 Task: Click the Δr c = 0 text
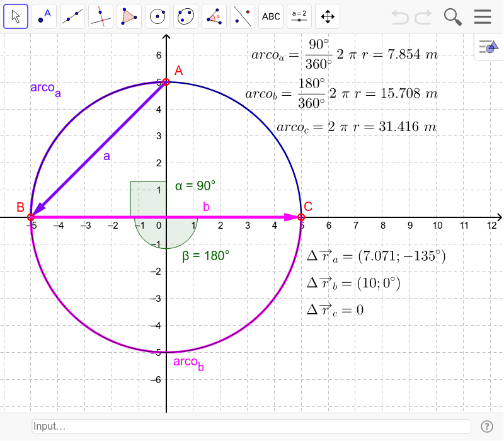tap(335, 310)
